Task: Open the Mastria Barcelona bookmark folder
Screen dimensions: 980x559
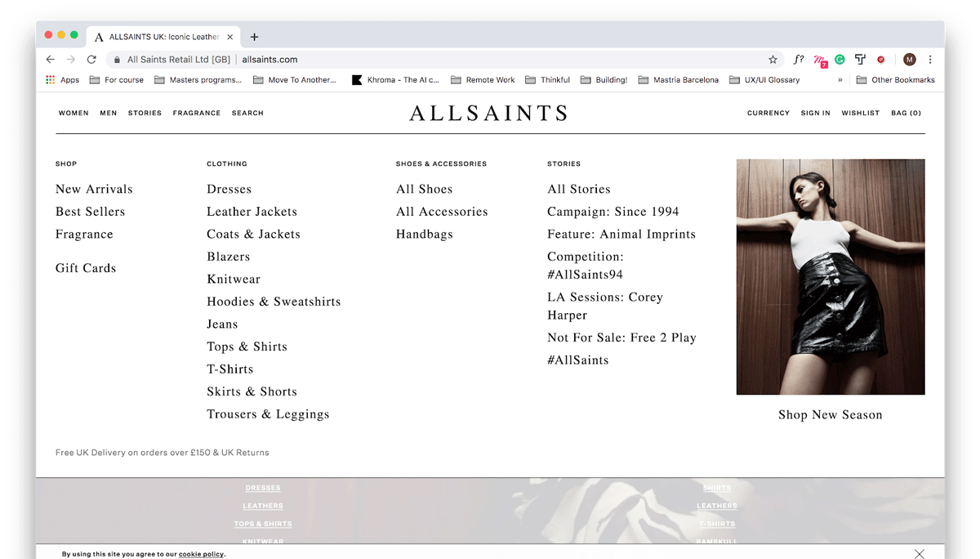Action: tap(679, 80)
